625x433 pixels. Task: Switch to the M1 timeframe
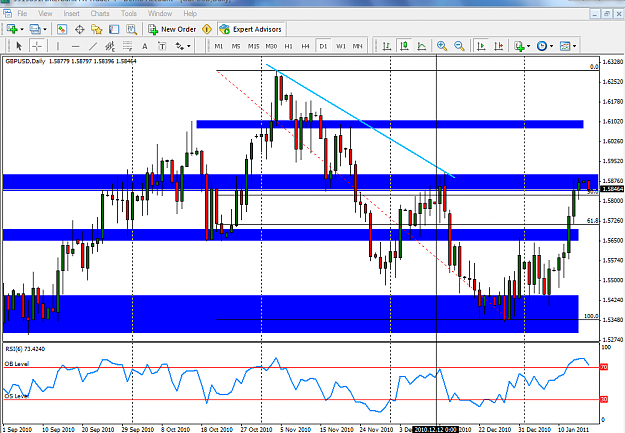(218, 46)
